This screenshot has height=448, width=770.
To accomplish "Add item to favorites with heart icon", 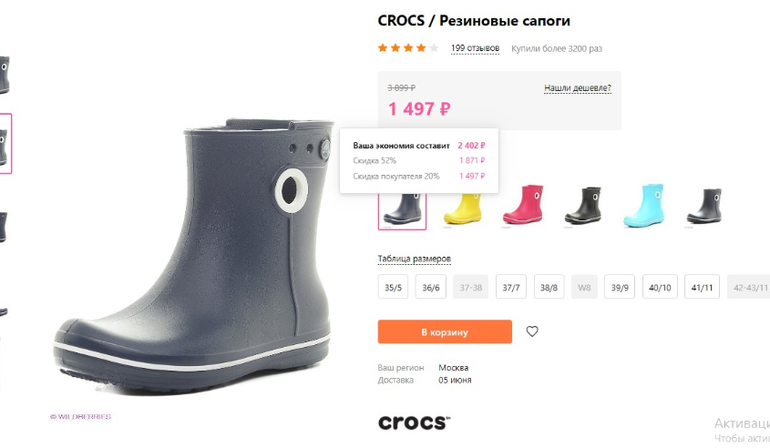I will pos(532,332).
